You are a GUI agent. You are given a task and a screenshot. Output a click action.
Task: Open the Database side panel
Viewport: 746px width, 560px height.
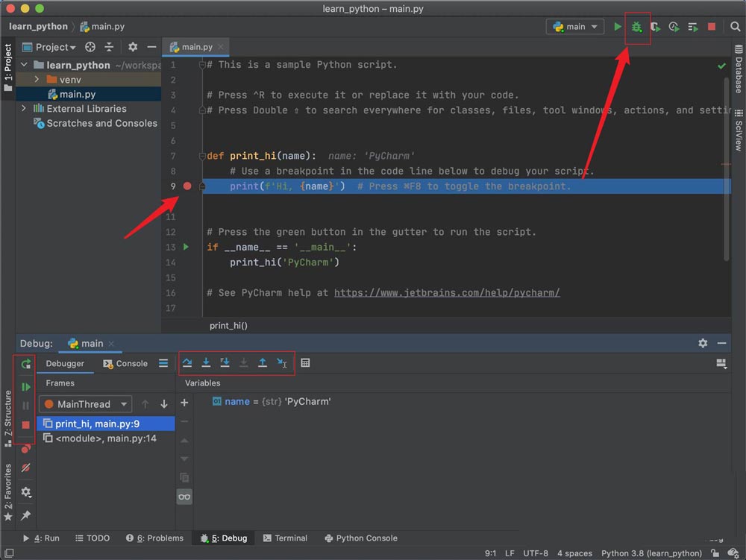[739, 69]
